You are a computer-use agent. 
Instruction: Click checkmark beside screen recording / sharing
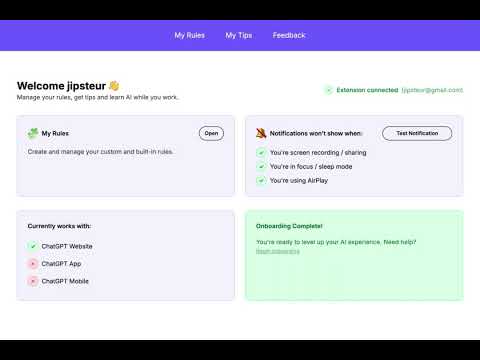[x=261, y=153]
